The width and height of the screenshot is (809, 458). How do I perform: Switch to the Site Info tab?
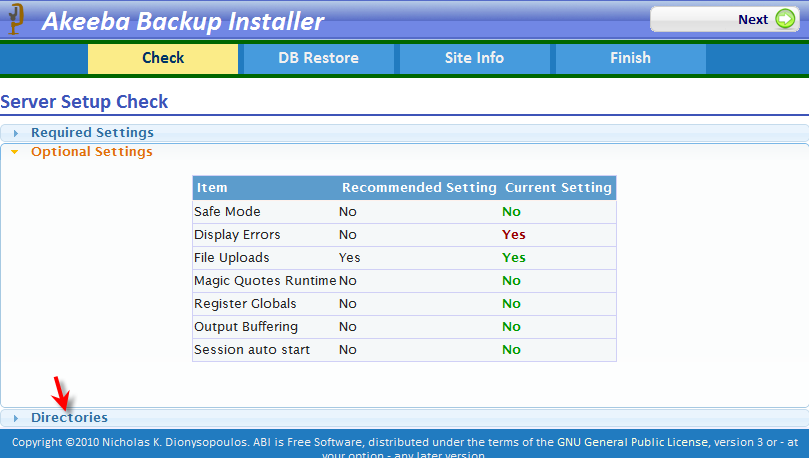point(474,58)
